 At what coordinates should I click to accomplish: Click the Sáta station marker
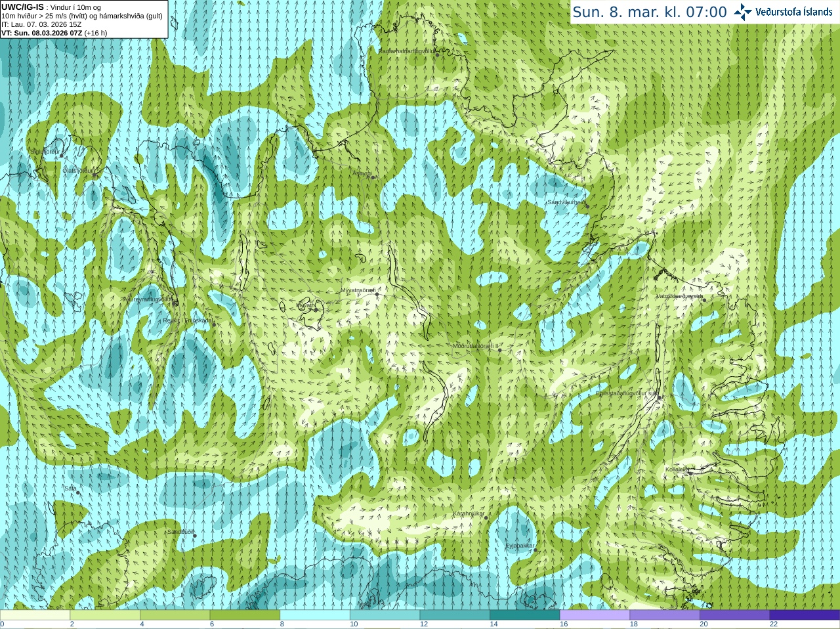click(x=78, y=492)
